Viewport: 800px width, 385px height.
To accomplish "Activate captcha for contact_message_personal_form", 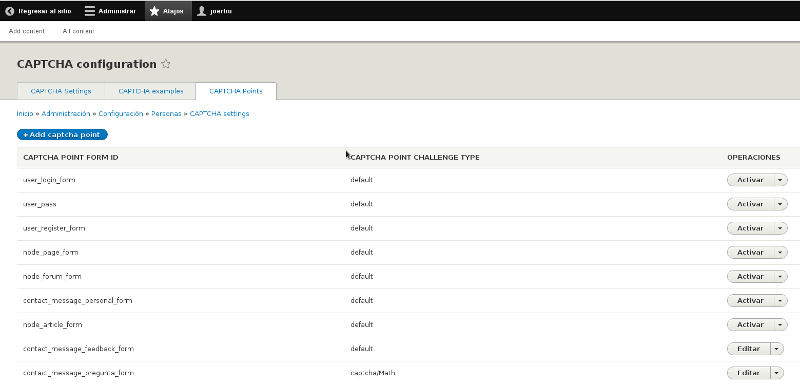I will pos(750,301).
